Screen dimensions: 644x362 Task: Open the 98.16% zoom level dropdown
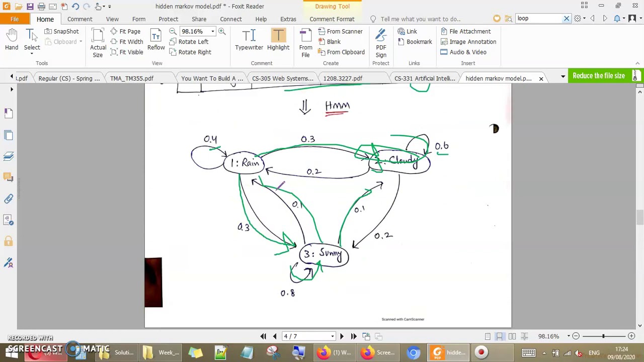coord(212,32)
